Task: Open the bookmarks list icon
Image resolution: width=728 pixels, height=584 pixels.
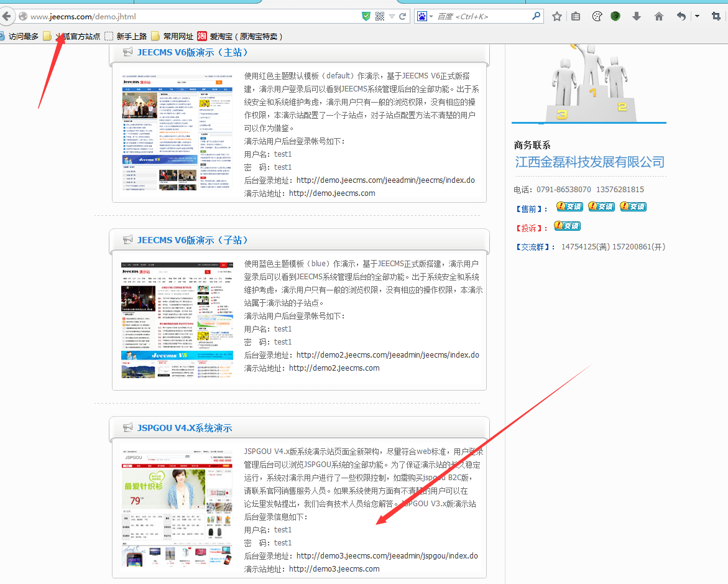Action: (576, 17)
